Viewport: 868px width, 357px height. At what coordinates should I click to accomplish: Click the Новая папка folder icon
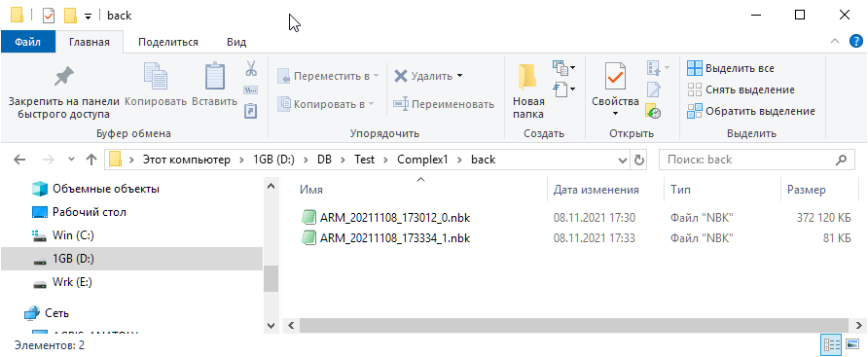pyautogui.click(x=527, y=78)
